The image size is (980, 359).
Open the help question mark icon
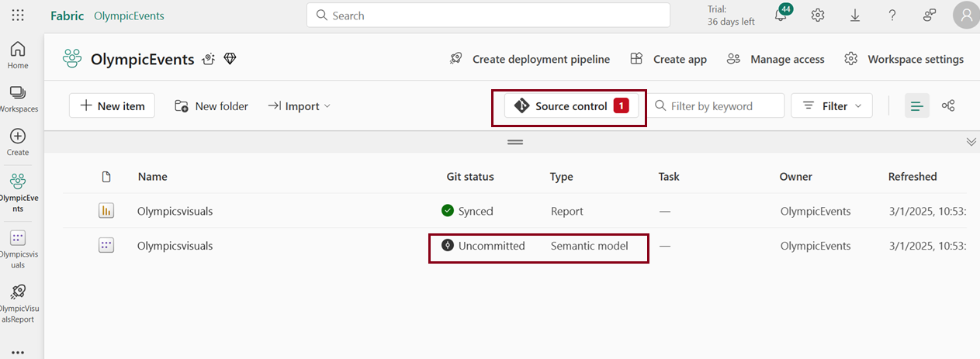click(892, 16)
